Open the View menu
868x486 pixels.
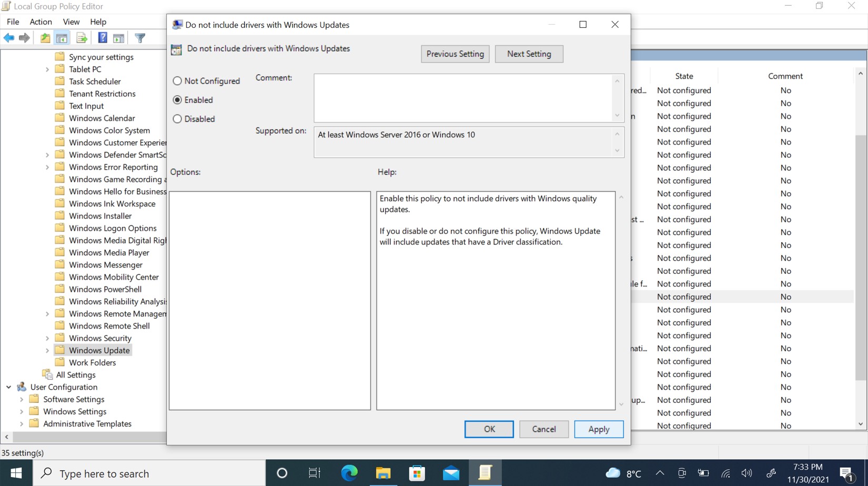pyautogui.click(x=71, y=22)
